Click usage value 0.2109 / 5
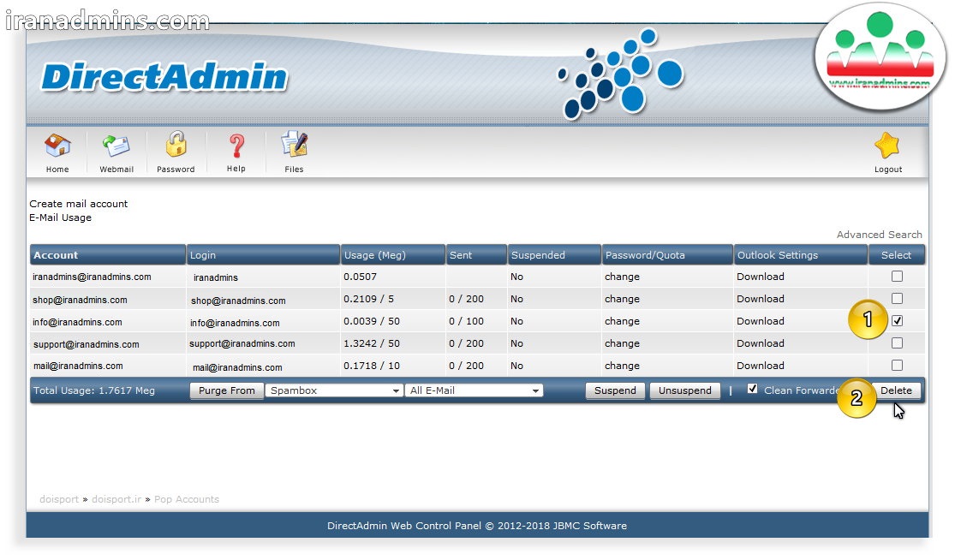Screen dimensions: 955x560 (x=368, y=299)
